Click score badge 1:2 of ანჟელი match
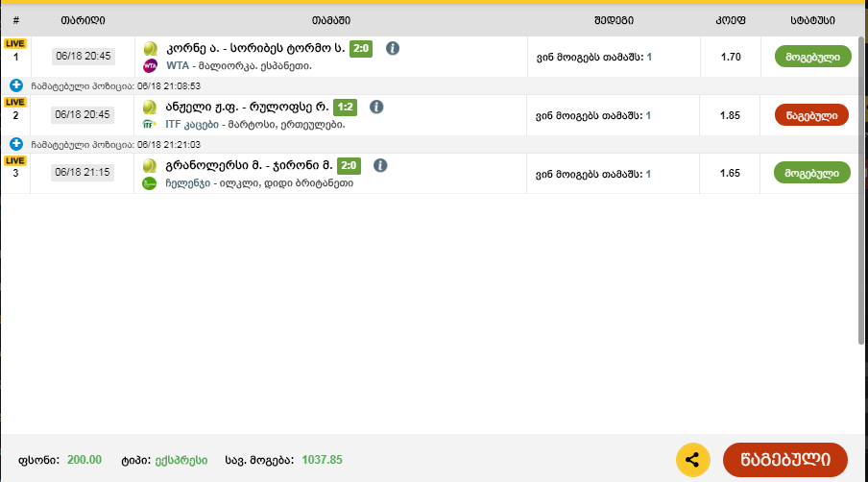This screenshot has height=482, width=868. [345, 108]
